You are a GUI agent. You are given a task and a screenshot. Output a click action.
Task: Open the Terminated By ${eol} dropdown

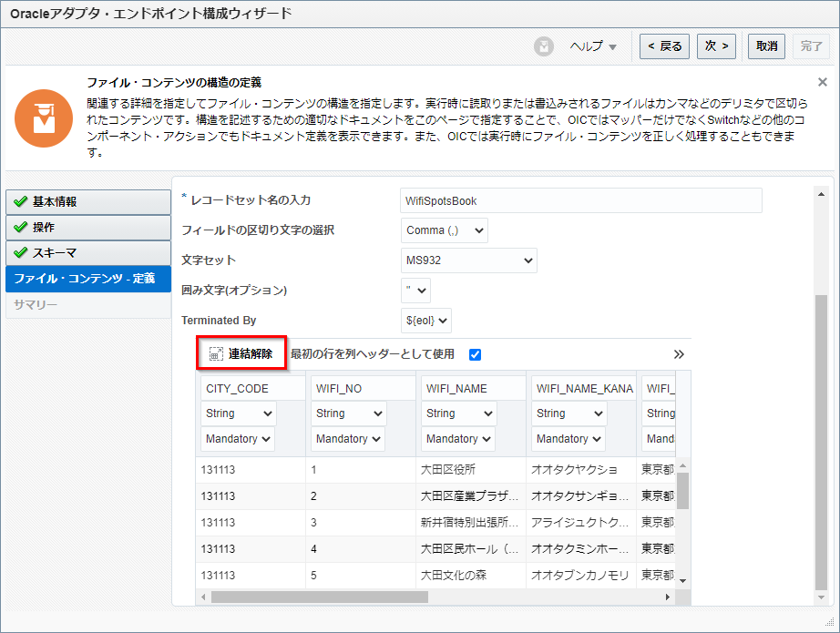click(426, 321)
